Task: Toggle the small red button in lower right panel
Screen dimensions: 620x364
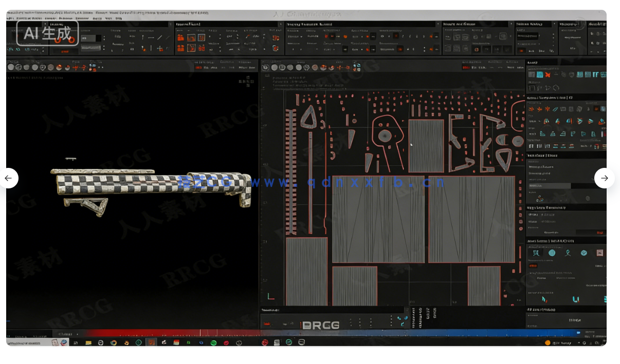Action: click(533, 266)
